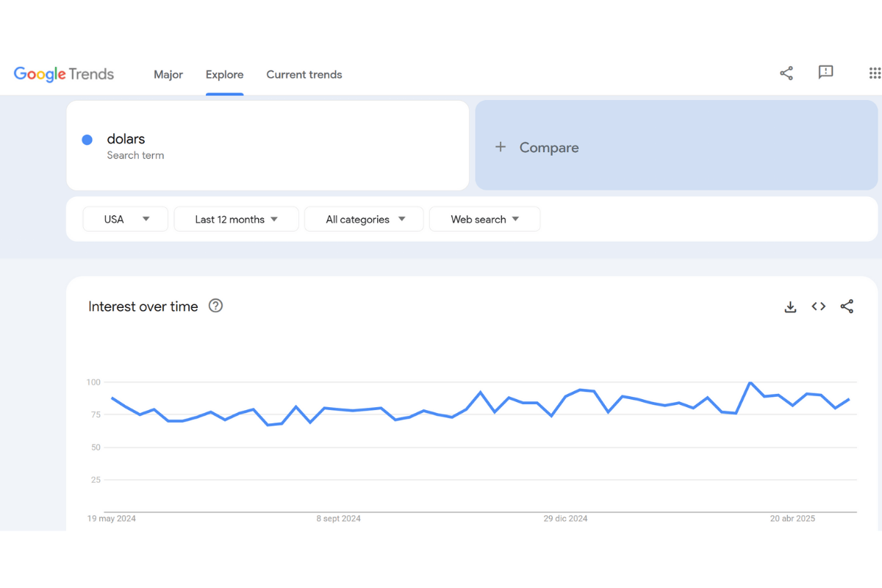This screenshot has height=588, width=882.
Task: Open the Google apps grid icon
Action: click(874, 73)
